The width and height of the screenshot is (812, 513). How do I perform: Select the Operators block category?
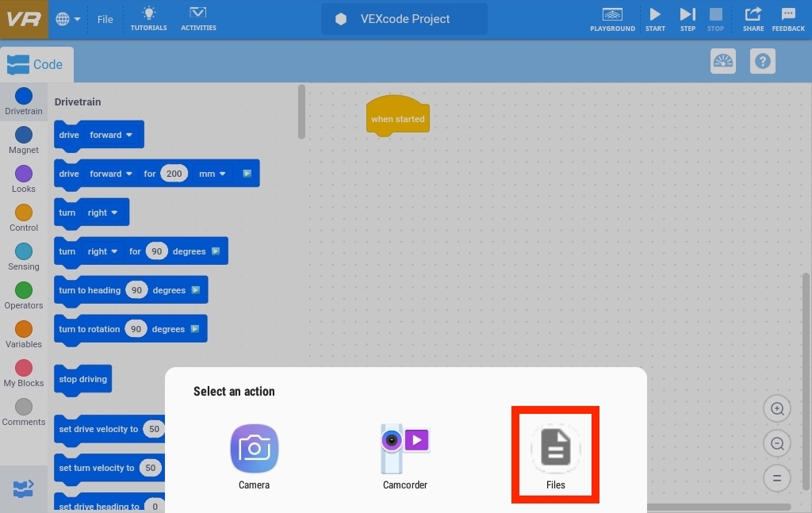24,296
